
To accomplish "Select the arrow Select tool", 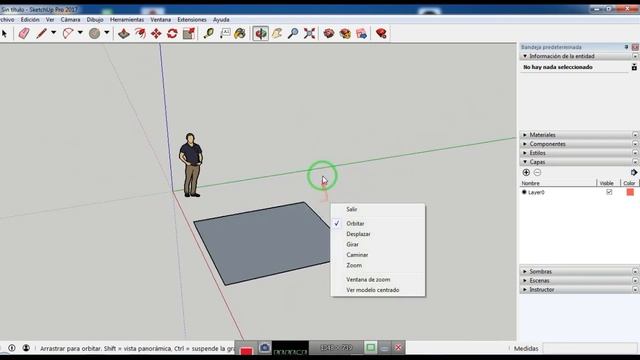I will [4, 33].
